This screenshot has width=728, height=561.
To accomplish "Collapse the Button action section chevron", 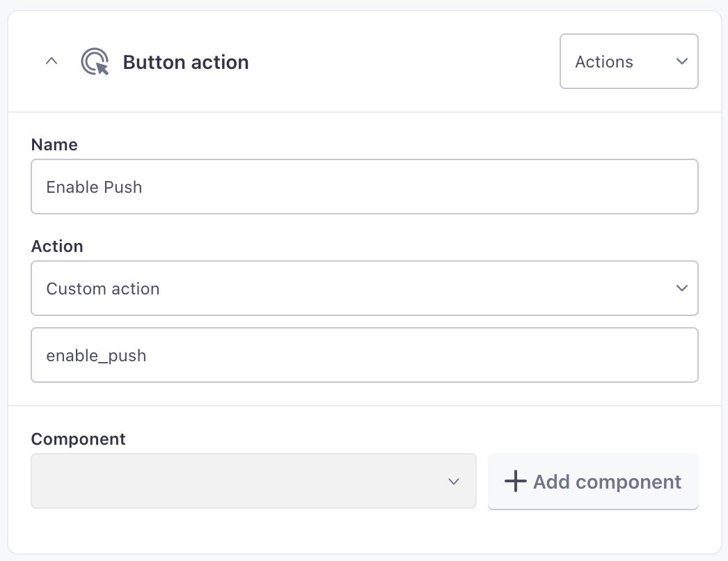I will click(x=50, y=61).
